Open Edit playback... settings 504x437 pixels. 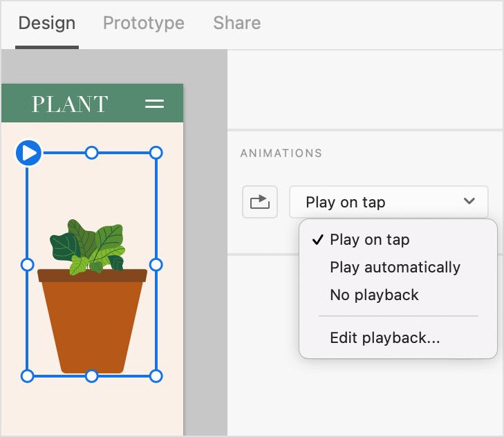(x=384, y=338)
